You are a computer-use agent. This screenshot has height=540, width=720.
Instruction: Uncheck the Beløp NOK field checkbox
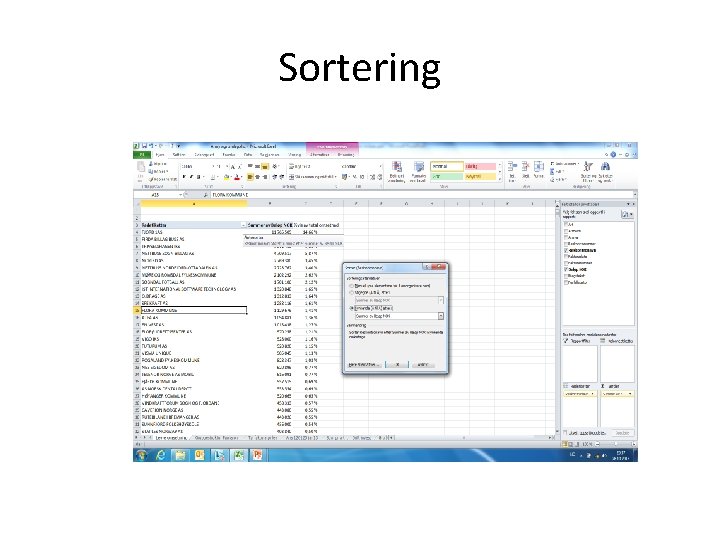566,270
